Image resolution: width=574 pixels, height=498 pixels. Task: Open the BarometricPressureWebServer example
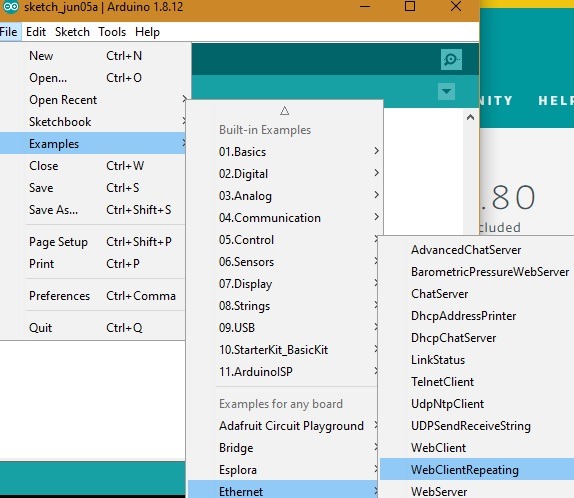coord(477,272)
